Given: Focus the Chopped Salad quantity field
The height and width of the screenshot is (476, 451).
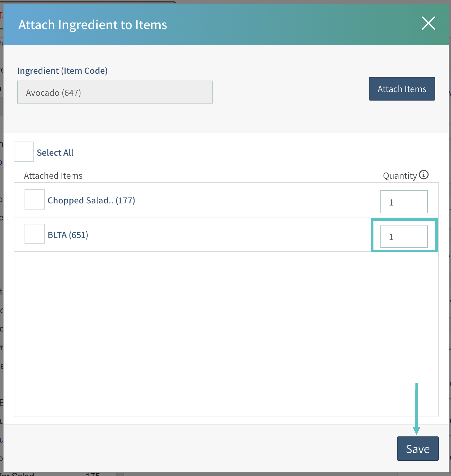Looking at the screenshot, I should 404,202.
